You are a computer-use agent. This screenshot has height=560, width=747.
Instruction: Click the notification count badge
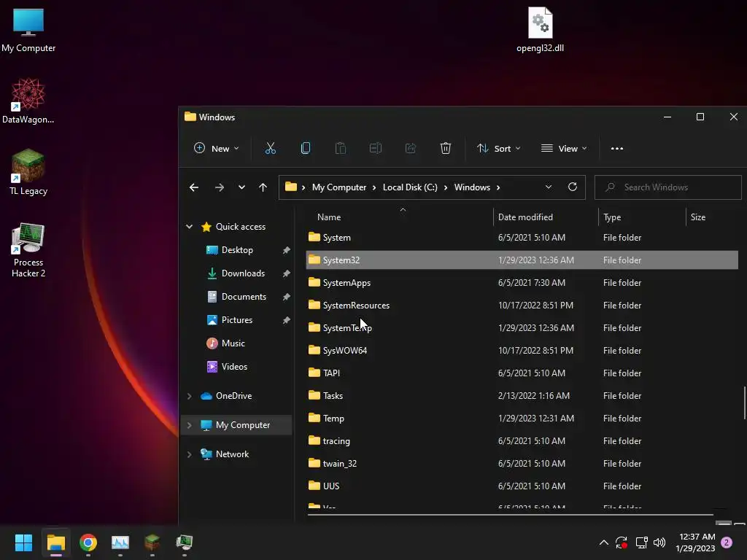(x=727, y=542)
